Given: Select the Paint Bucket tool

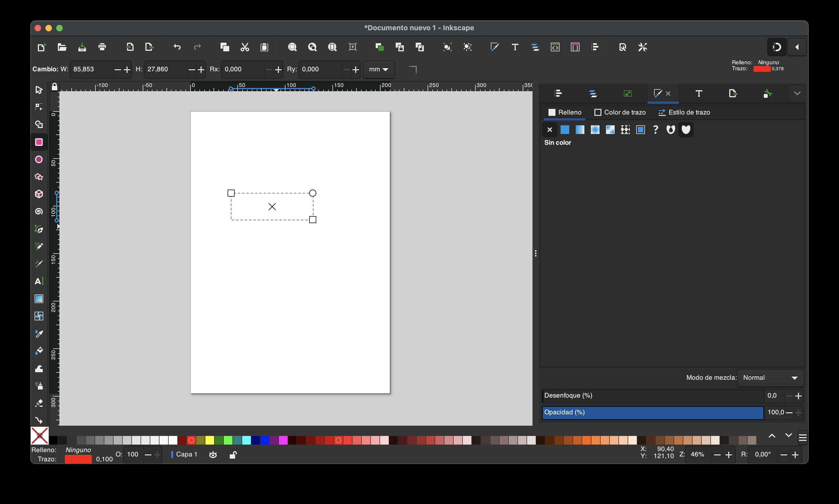Looking at the screenshot, I should [39, 351].
